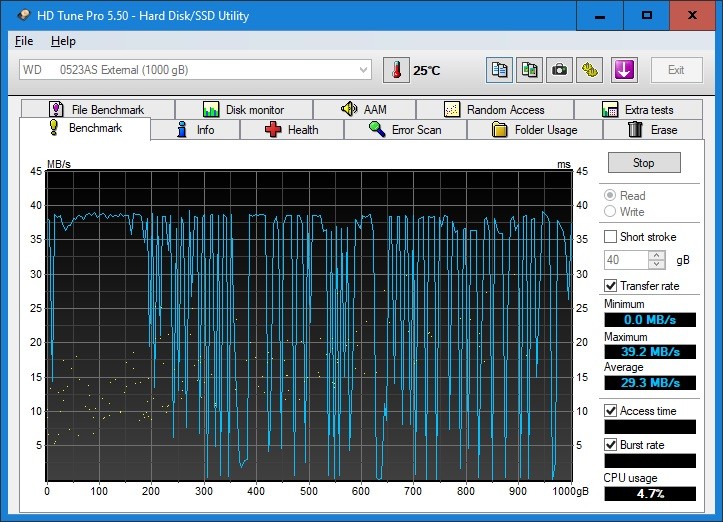Viewport: 723px width, 522px height.
Task: Click copy screenshot to clipboard icon
Action: pos(529,70)
